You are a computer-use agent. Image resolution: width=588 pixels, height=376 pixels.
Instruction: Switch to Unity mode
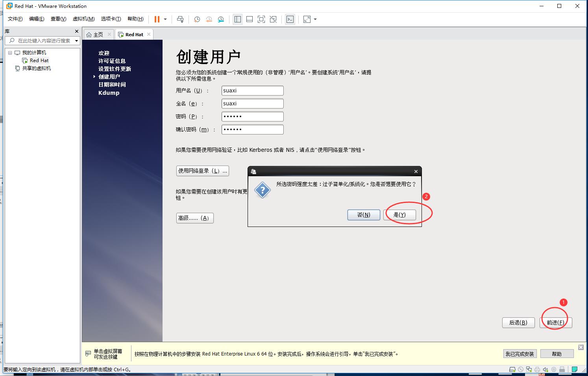(x=273, y=19)
